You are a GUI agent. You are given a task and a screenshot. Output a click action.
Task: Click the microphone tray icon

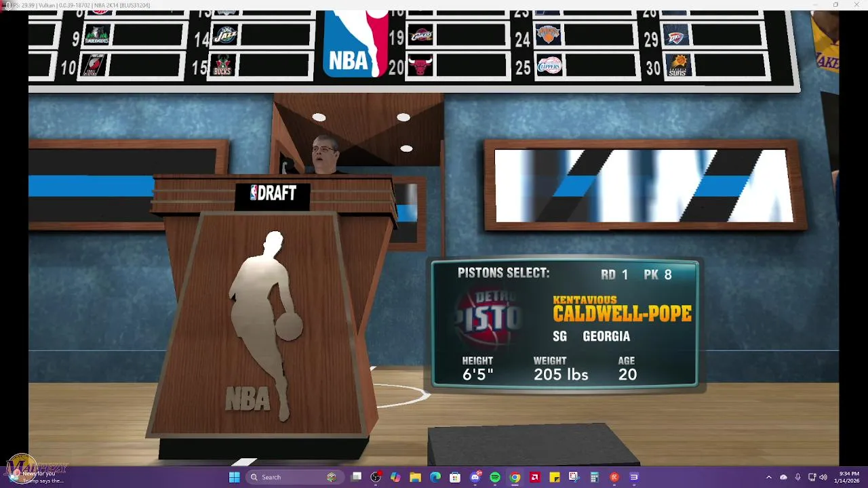pyautogui.click(x=798, y=477)
